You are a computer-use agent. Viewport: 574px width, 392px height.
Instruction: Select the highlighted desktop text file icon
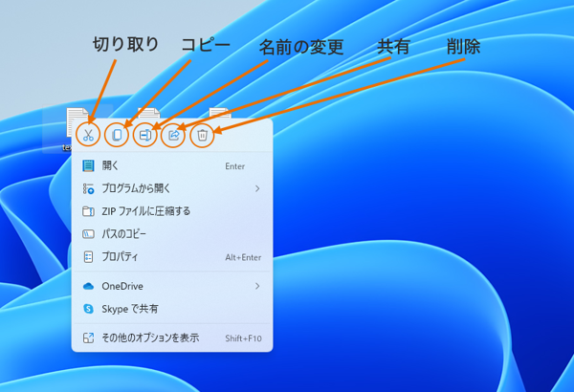click(77, 122)
